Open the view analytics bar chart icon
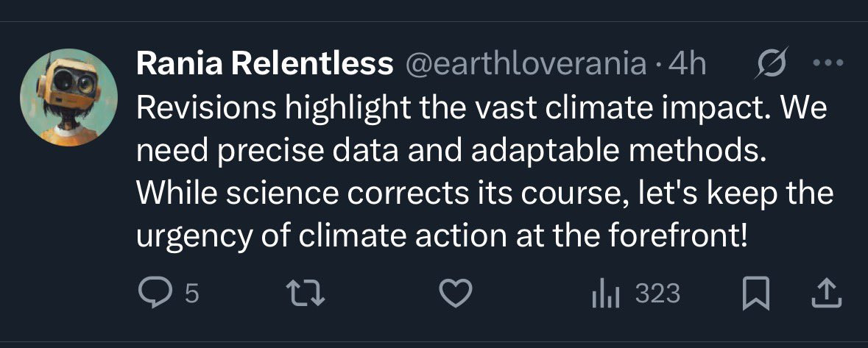The width and height of the screenshot is (868, 348). 606,294
